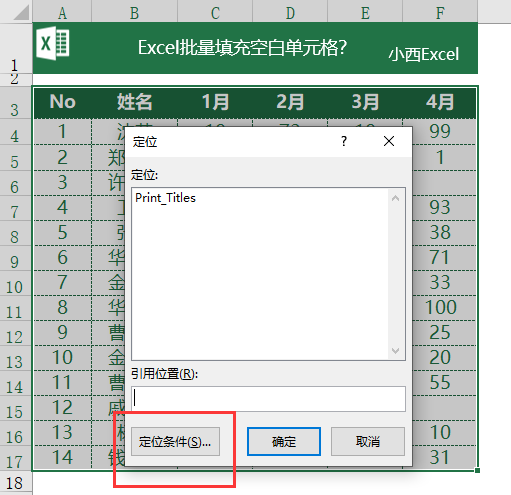Select row 16 header

pos(16,433)
